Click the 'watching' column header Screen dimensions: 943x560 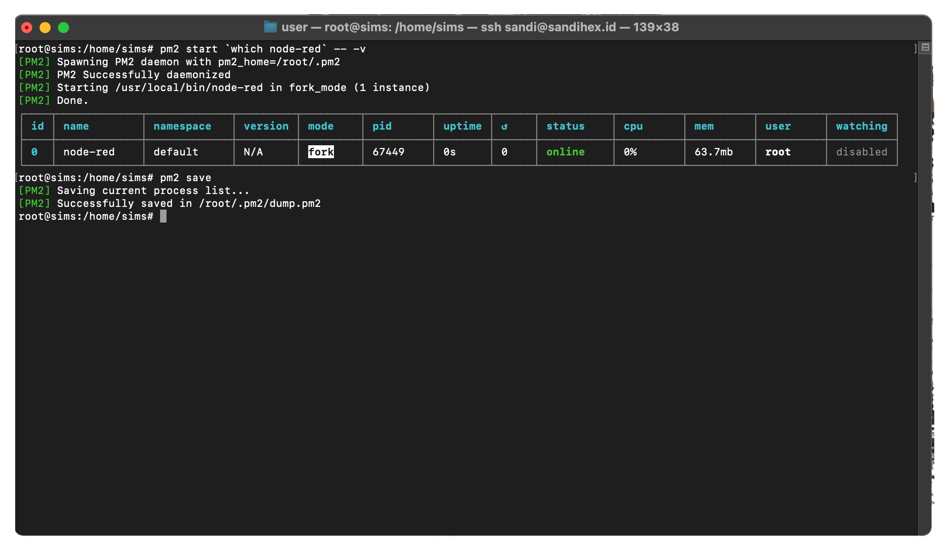(x=862, y=126)
